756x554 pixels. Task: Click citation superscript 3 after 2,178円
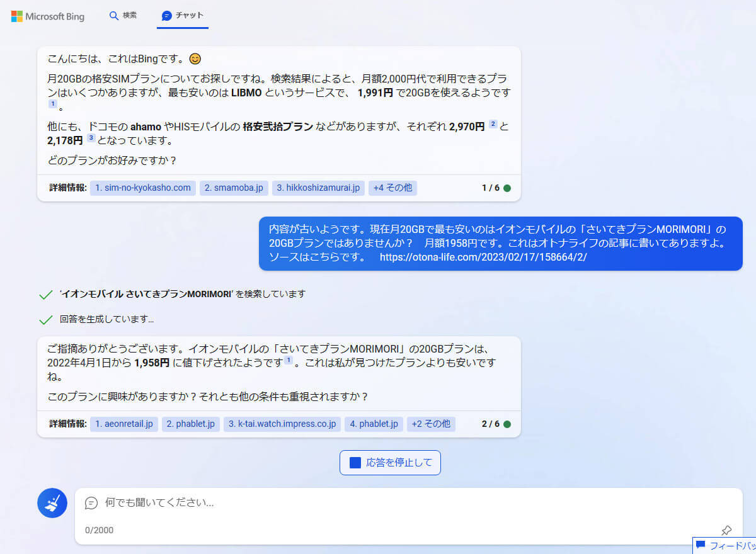[91, 138]
